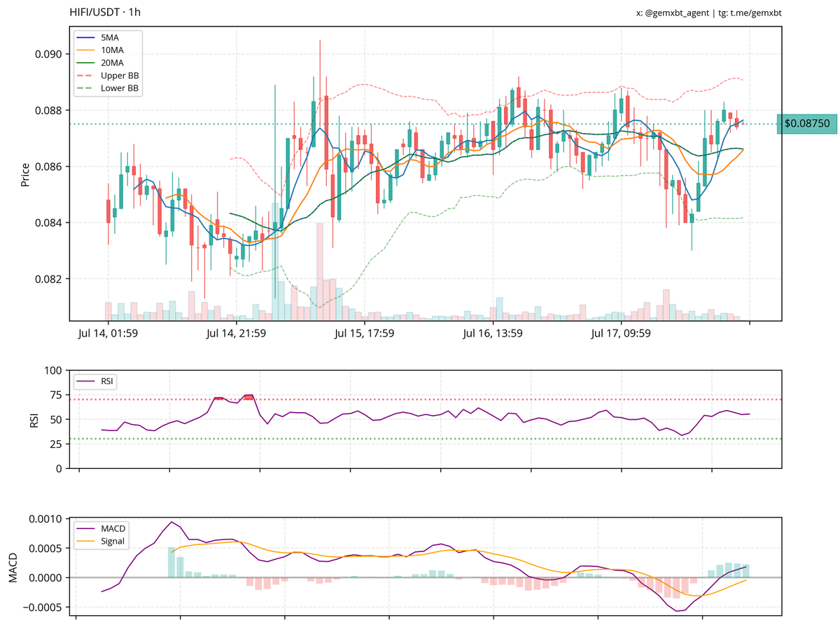Click the tallest teal MACD histogram bar
The width and height of the screenshot is (840, 627).
pos(172,563)
